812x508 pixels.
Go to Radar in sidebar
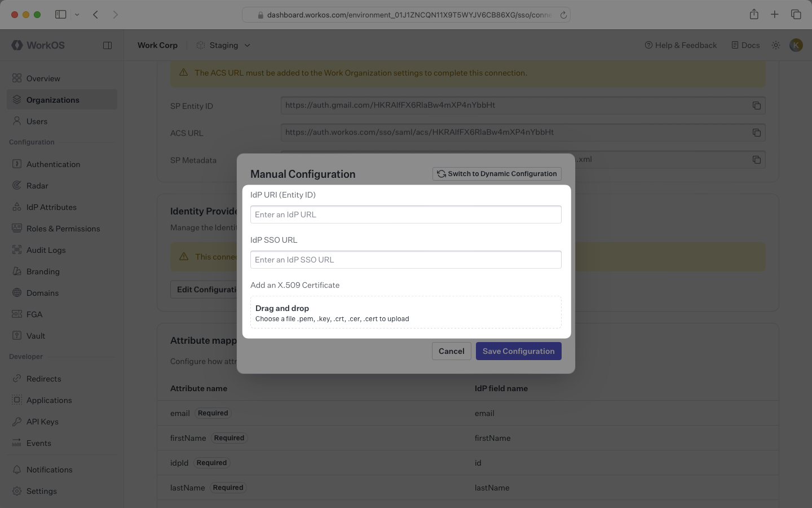pyautogui.click(x=37, y=186)
